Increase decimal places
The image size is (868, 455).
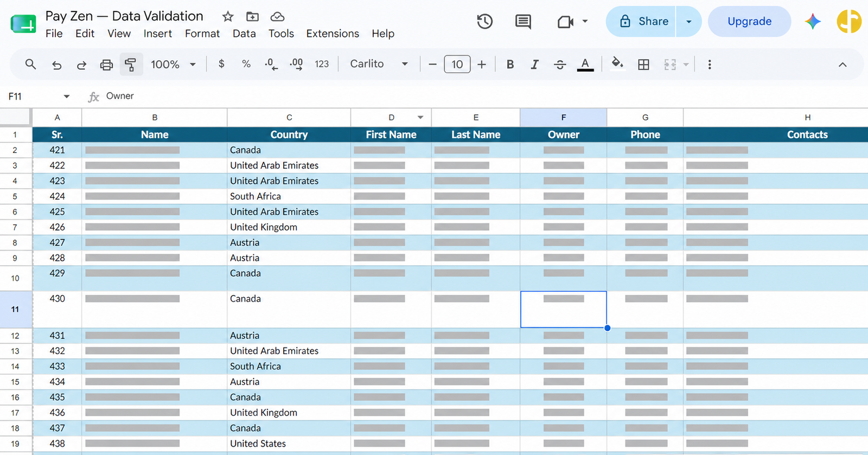(296, 65)
